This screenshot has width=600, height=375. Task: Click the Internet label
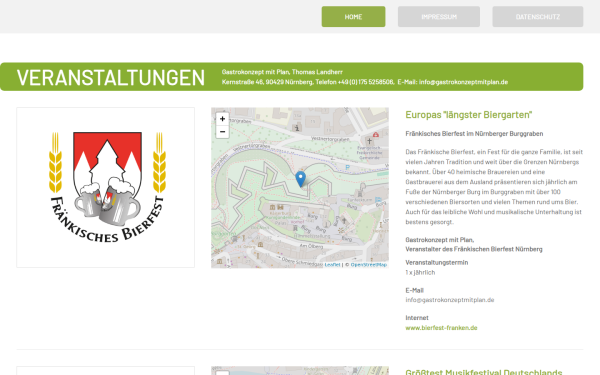click(x=417, y=318)
